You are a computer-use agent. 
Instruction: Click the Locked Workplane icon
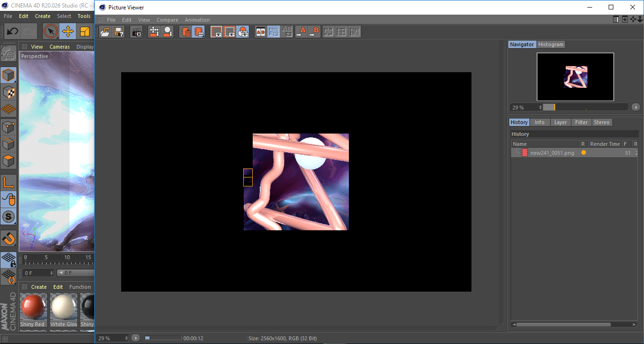[x=8, y=260]
